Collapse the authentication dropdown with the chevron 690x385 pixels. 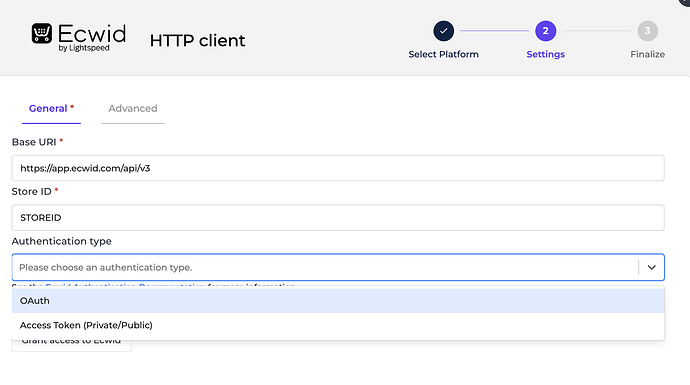(652, 267)
